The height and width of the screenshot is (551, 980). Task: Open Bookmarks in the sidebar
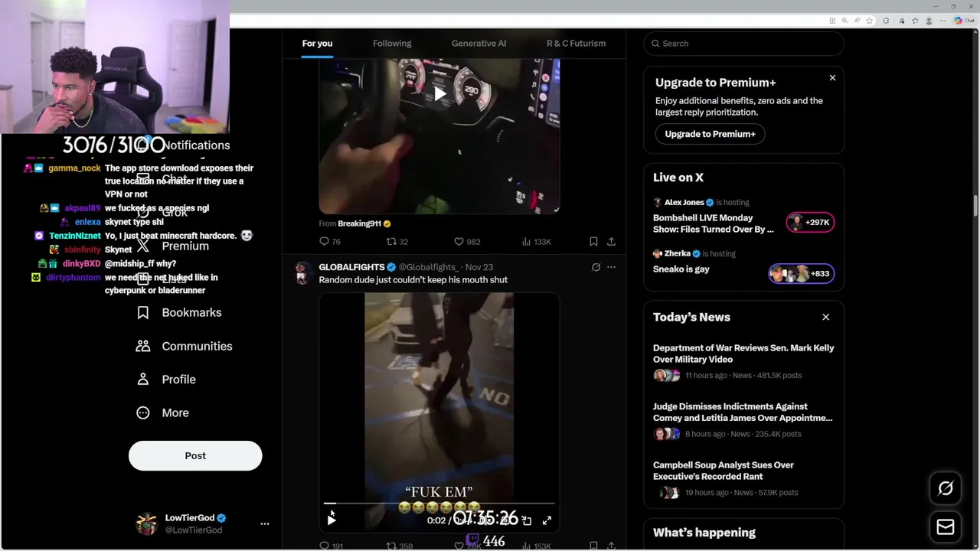(179, 312)
